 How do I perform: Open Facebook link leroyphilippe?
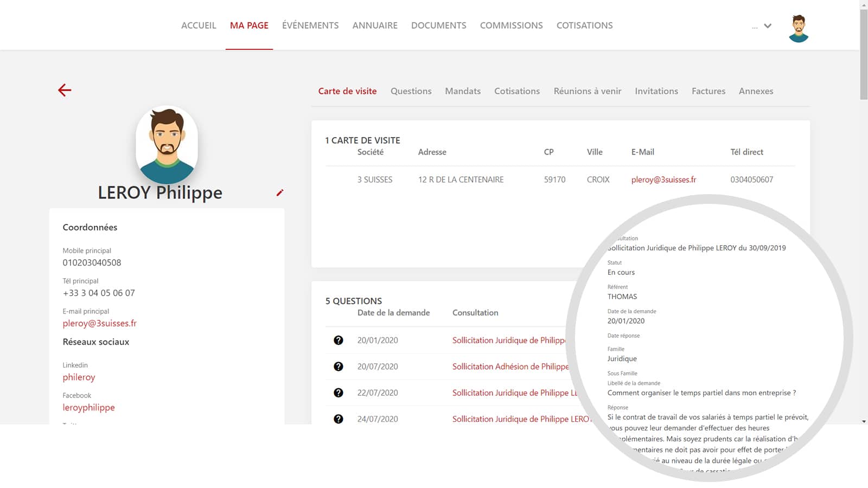[x=88, y=408]
